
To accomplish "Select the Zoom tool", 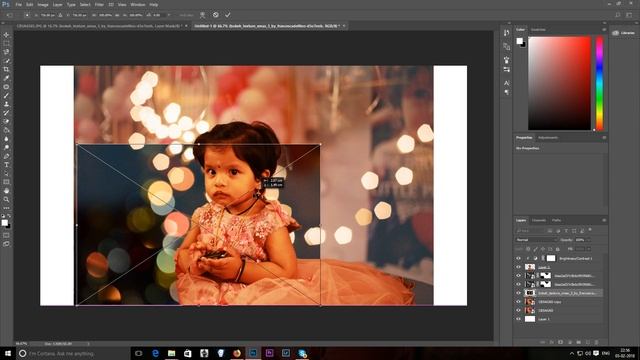I will (x=6, y=200).
